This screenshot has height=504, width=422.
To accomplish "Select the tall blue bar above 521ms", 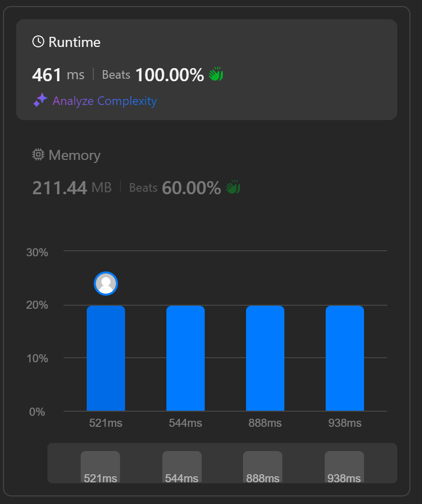I will coord(106,358).
